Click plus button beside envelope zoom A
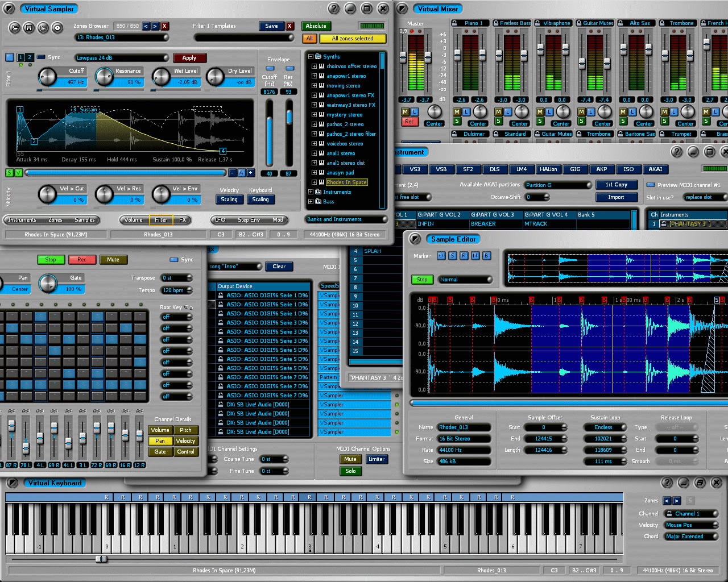Screen dimensions: 728x582 click(250, 173)
